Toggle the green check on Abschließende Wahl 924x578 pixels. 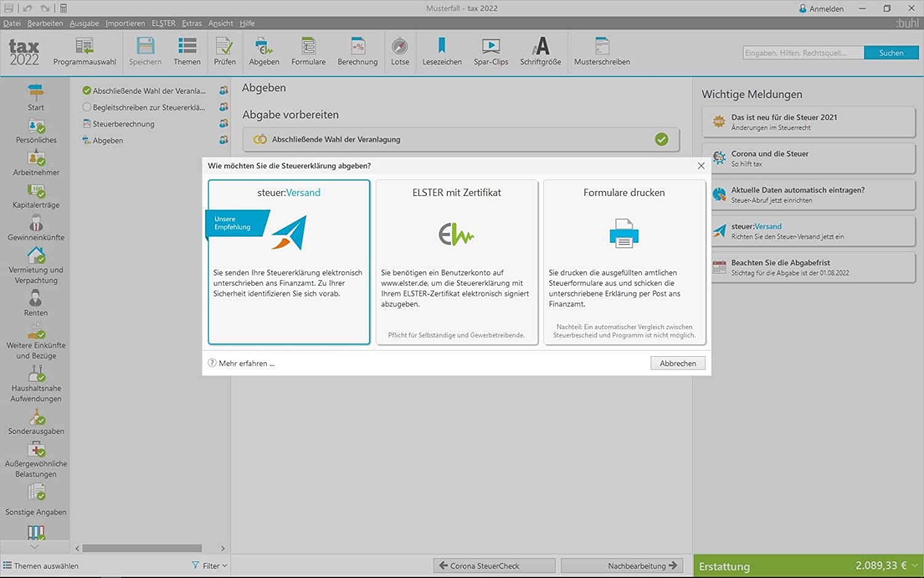tap(662, 139)
